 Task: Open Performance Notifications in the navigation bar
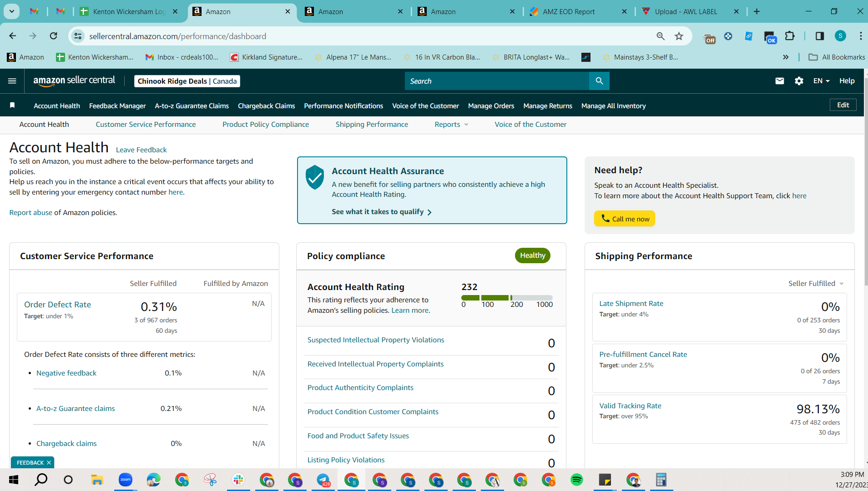[343, 106]
